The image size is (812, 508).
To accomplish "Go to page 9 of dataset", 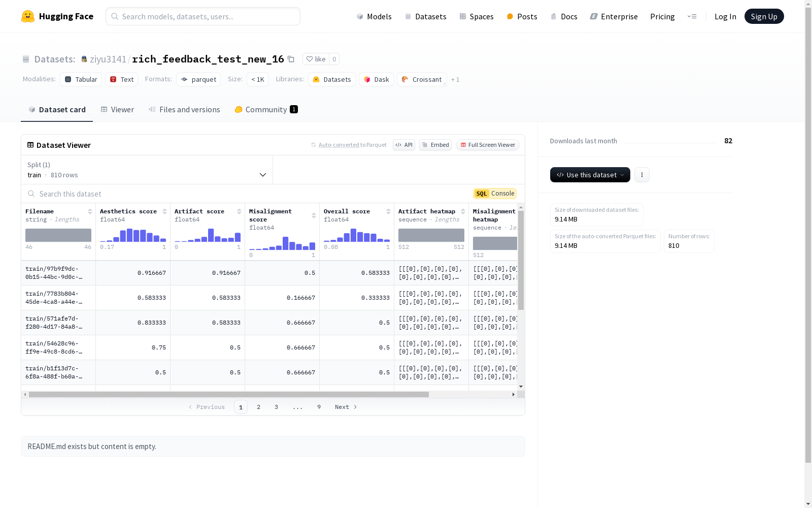I will [319, 407].
